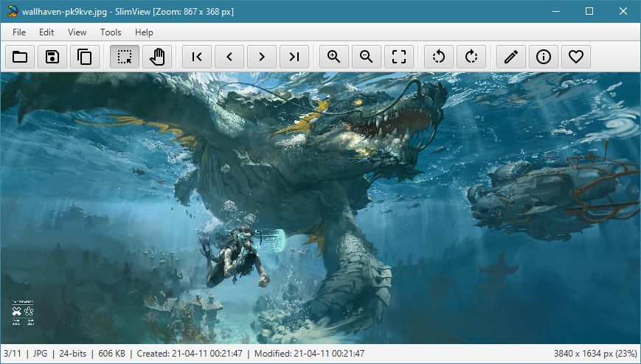Click the JPG format label in status bar

point(40,354)
